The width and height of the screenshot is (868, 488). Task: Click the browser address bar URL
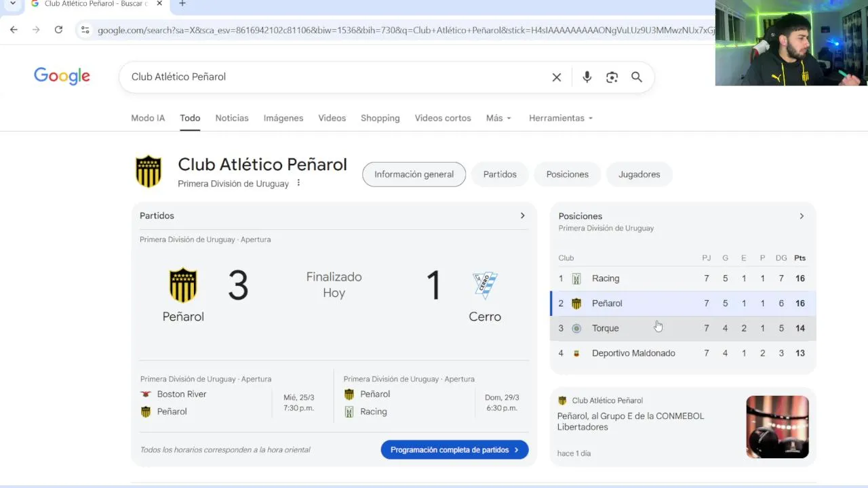click(x=406, y=30)
